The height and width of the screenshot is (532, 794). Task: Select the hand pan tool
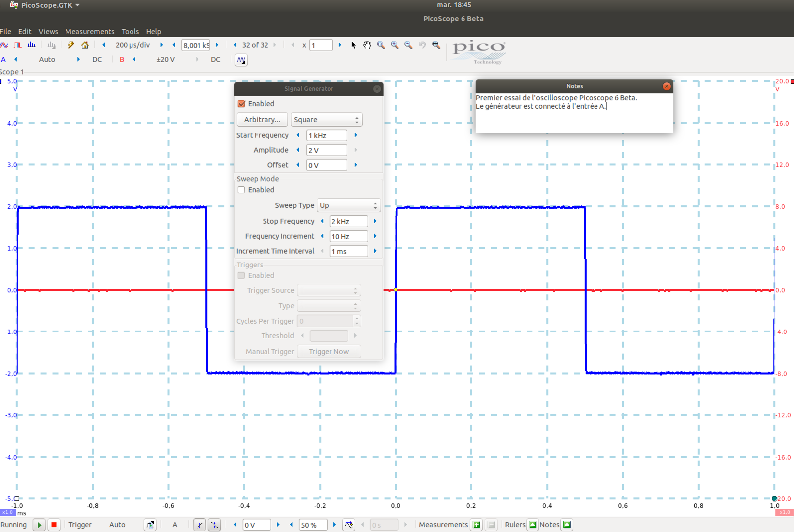click(367, 45)
